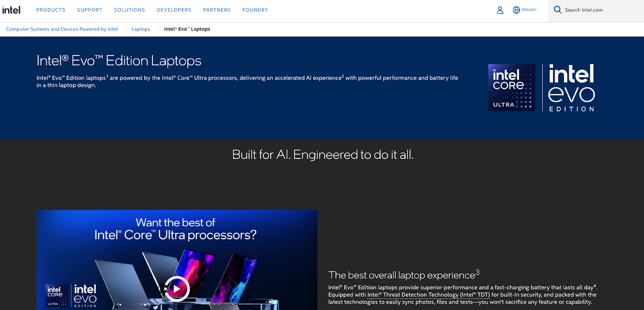Screen dimensions: 644x310
Task: Open Intel Threat Detection Technology link
Action: pos(428,295)
